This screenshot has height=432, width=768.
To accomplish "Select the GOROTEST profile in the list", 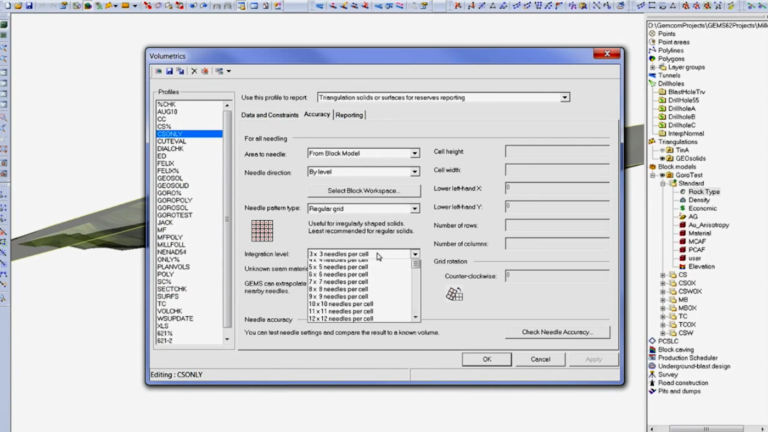I will point(175,215).
